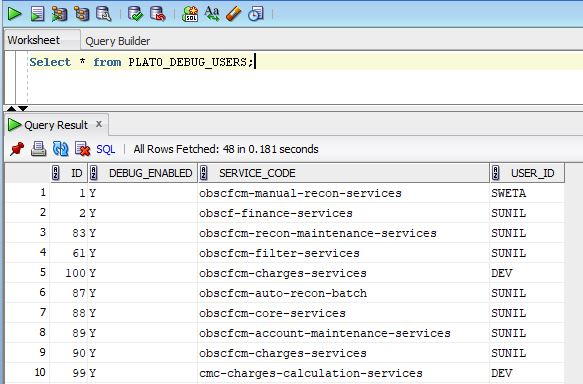Click the Delete Row icon

click(83, 149)
